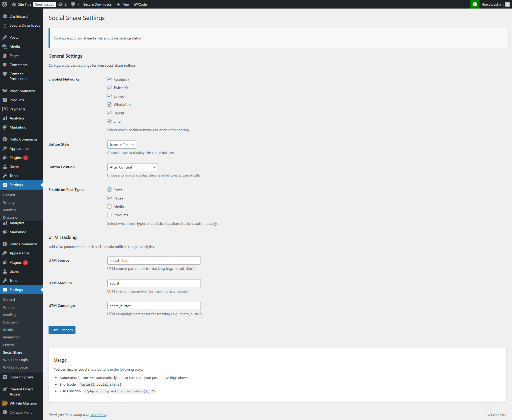The height and width of the screenshot is (420, 512).
Task: Click the green alert status icon
Action: point(475,4)
